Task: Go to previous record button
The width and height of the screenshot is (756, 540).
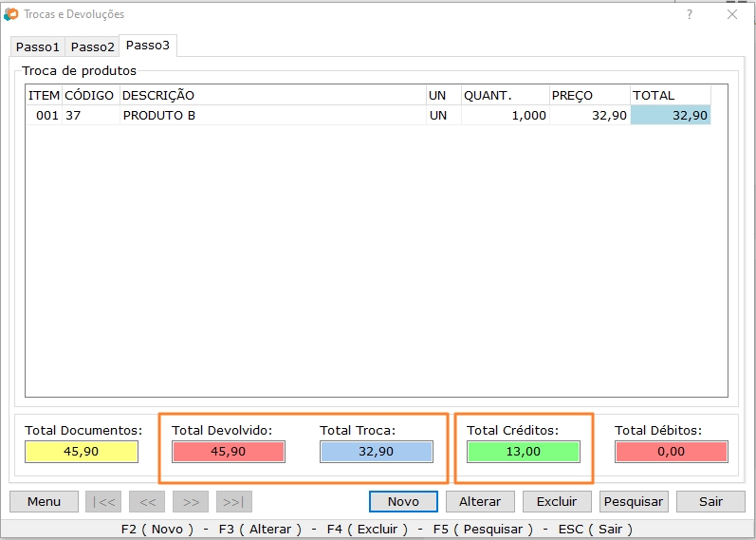Action: coord(147,502)
